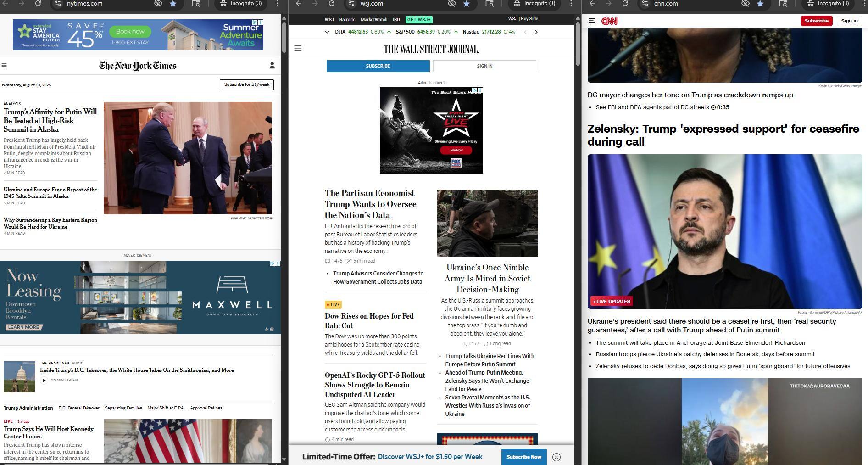Open the New York Times hamburger menu
The height and width of the screenshot is (465, 868).
pyautogui.click(x=4, y=65)
